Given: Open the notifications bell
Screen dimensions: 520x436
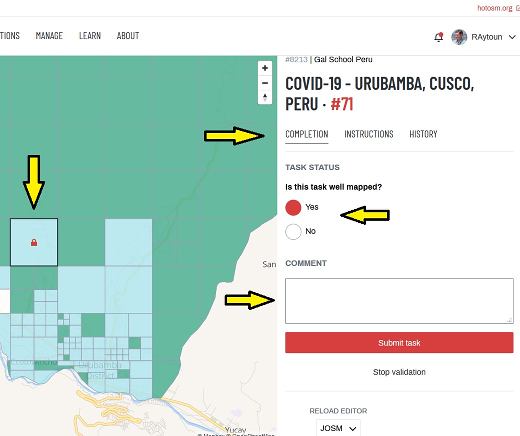Looking at the screenshot, I should [x=439, y=37].
